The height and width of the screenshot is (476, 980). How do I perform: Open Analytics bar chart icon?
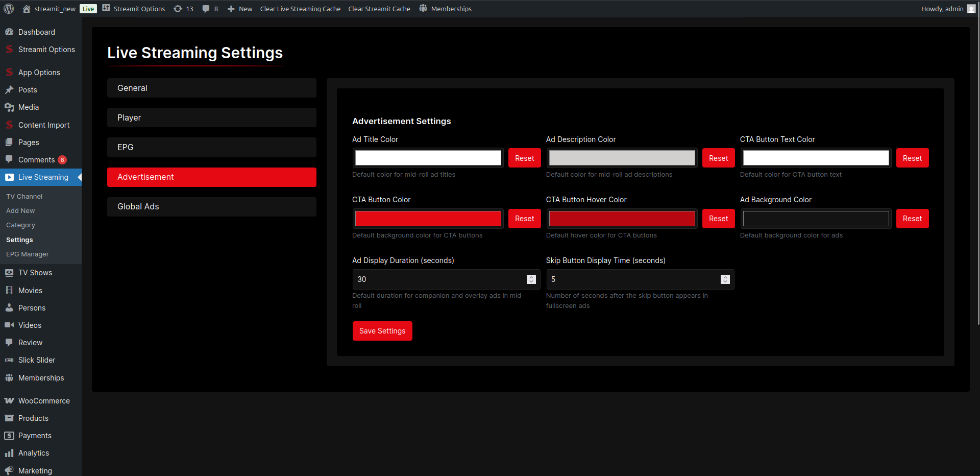(x=9, y=453)
